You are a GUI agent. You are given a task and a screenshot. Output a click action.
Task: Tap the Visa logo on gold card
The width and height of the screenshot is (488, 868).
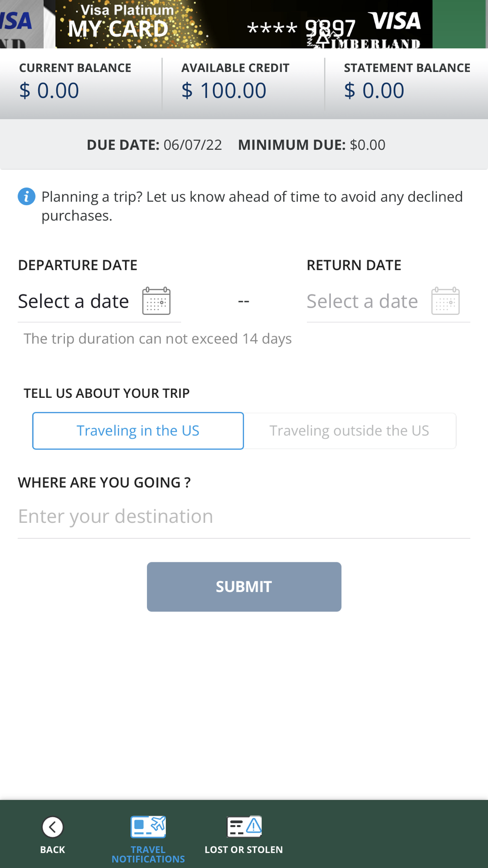pos(394,21)
